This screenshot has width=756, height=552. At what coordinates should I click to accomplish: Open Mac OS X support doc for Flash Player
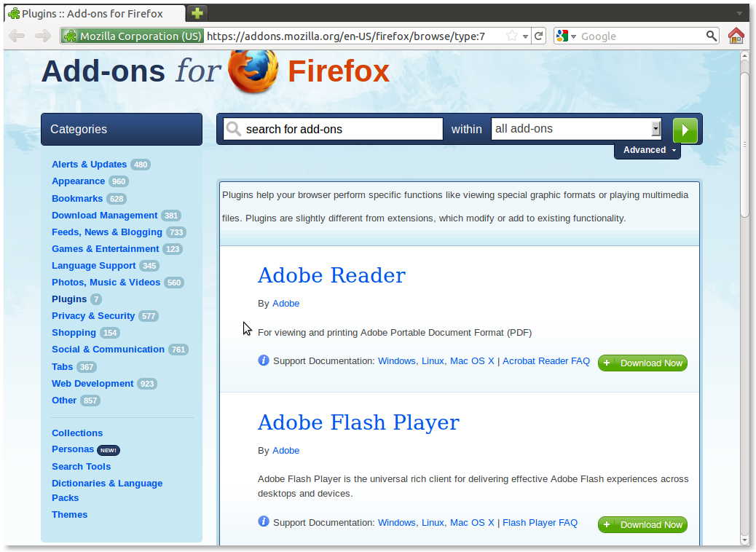click(x=472, y=523)
